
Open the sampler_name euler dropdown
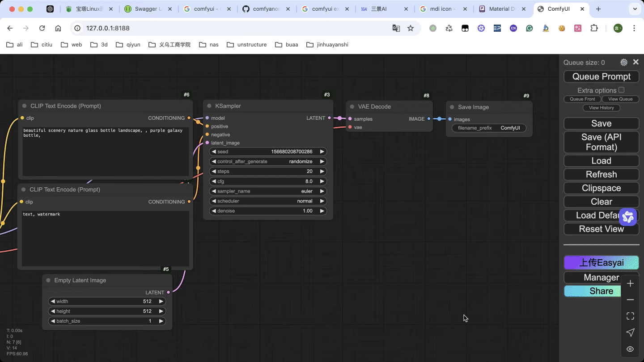pyautogui.click(x=268, y=191)
